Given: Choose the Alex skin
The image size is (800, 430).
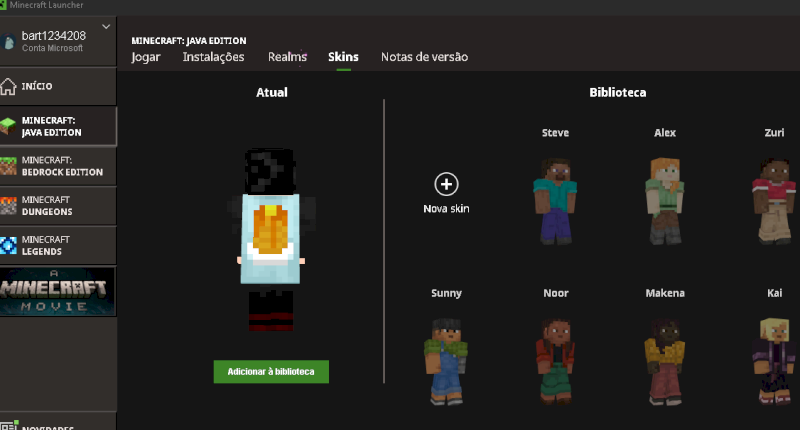Looking at the screenshot, I should point(665,199).
